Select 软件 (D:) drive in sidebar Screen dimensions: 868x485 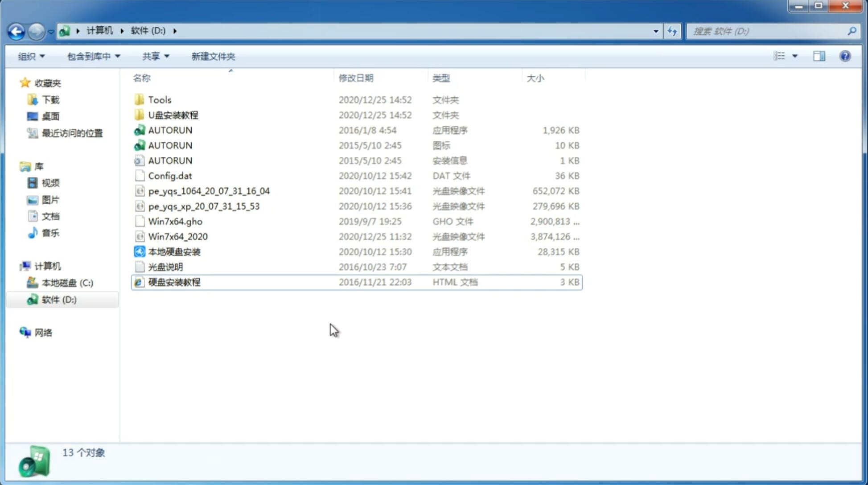[x=59, y=299]
